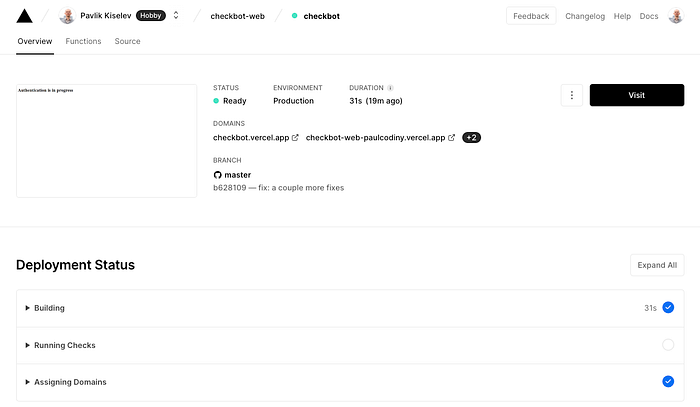Viewport: 700px width, 407px height.
Task: Open checkbot.vercel.app domain link
Action: pos(251,137)
